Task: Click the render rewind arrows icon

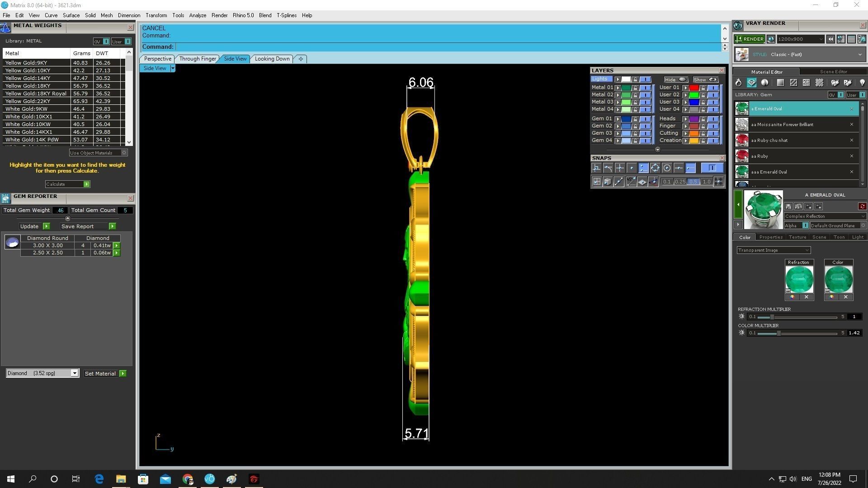Action: pyautogui.click(x=830, y=39)
